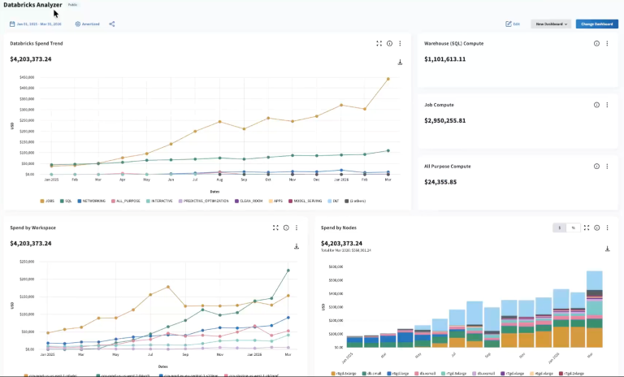
Task: Show info for Databricks Spend Trend
Action: pos(390,43)
